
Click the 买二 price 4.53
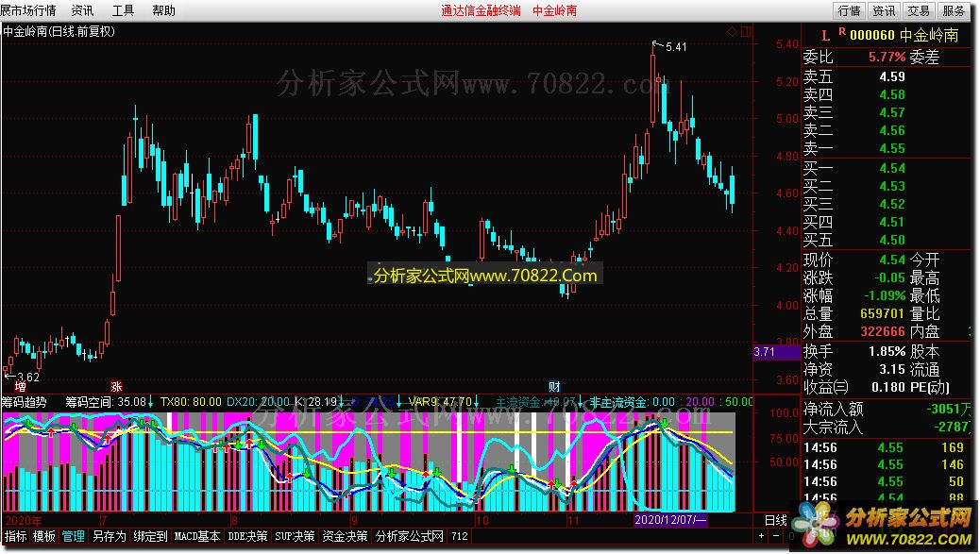click(x=892, y=186)
